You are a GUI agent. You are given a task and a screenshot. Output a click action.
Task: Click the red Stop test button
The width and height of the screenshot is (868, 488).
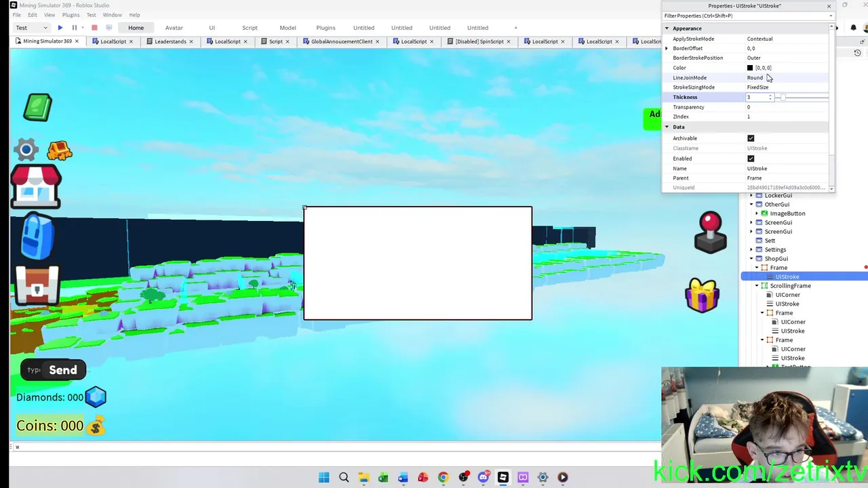tap(94, 28)
